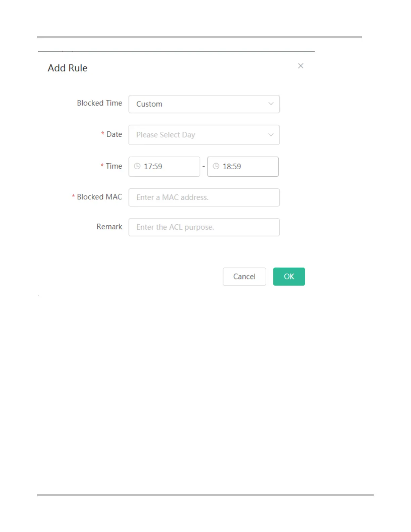The height and width of the screenshot is (532, 411).
Task: Click the 18:59 end time field
Action: coord(247,167)
